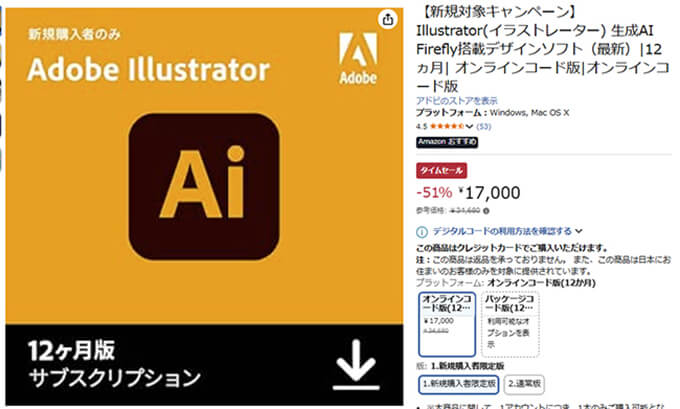The width and height of the screenshot is (680, 409).
Task: Select パッケージコード版 platform option
Action: click(510, 324)
